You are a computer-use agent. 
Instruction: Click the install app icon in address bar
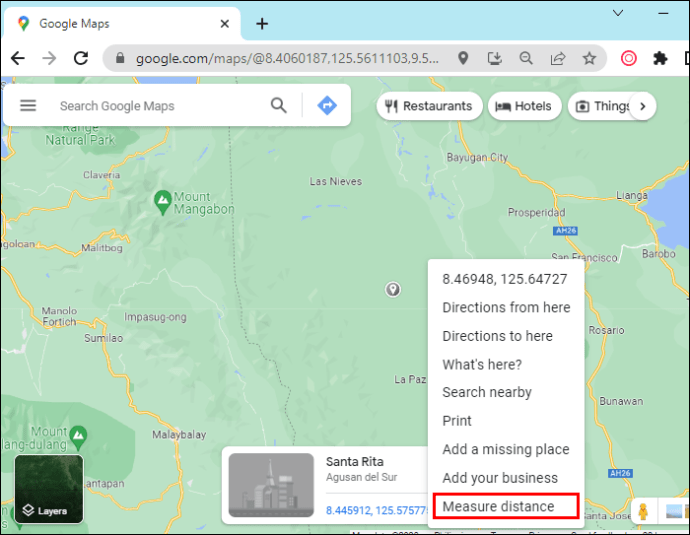495,58
